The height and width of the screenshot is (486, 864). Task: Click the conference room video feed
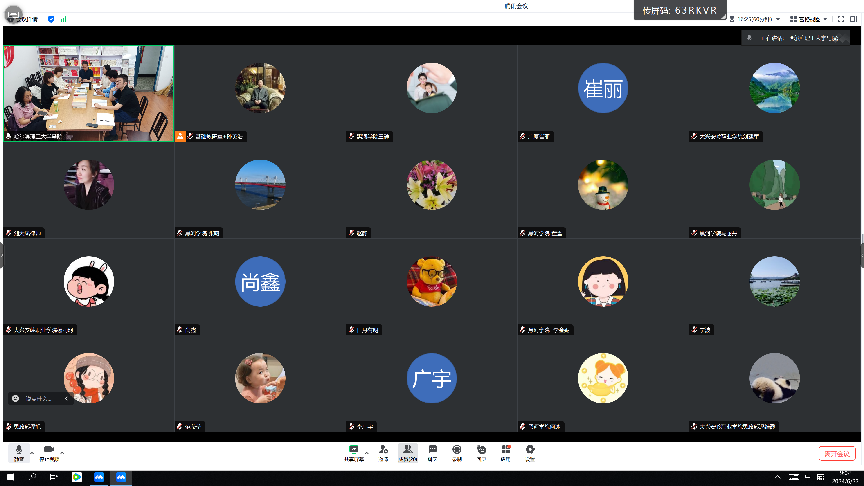tap(88, 90)
